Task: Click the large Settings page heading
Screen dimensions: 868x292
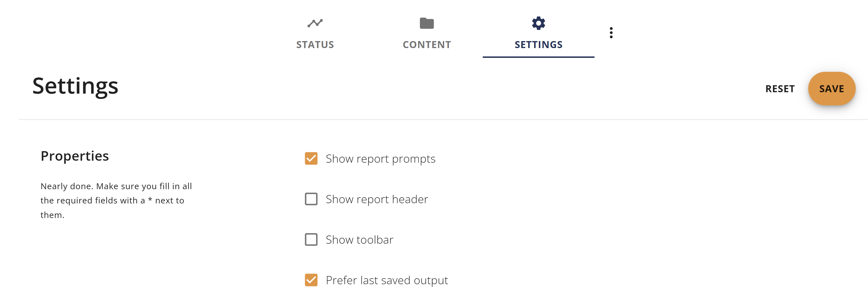Action: point(75,86)
